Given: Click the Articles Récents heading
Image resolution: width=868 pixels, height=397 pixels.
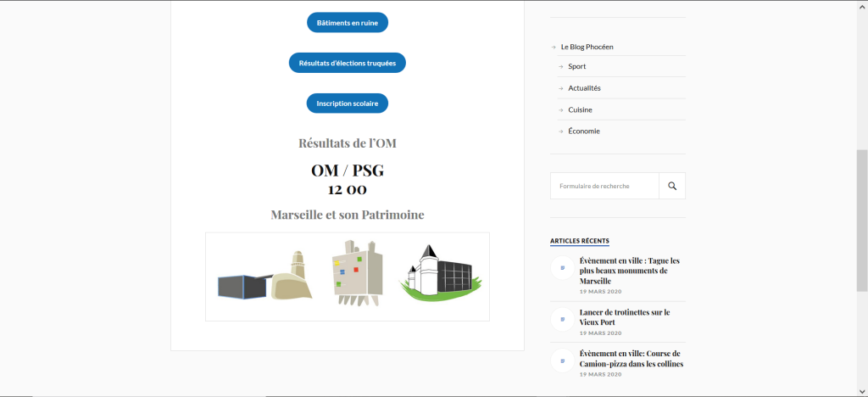Looking at the screenshot, I should point(580,241).
